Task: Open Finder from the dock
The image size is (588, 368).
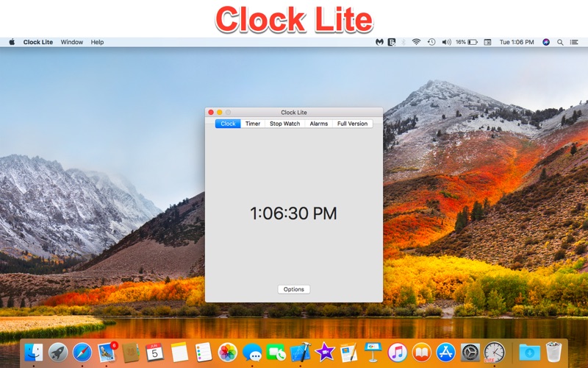Action: [x=33, y=353]
